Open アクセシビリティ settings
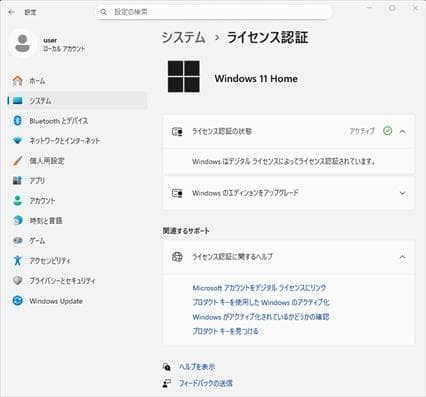 [77, 260]
